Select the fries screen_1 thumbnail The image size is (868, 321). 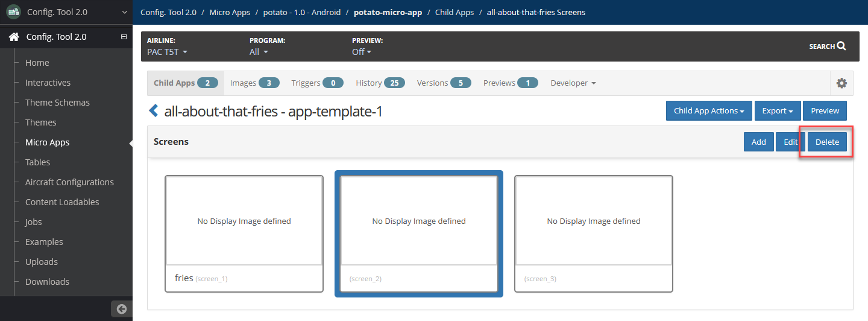point(244,234)
